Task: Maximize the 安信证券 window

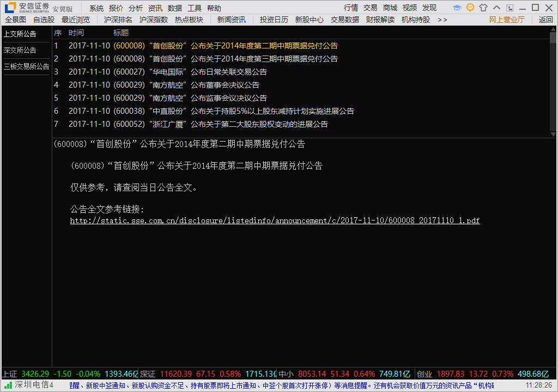Action: 535,8
